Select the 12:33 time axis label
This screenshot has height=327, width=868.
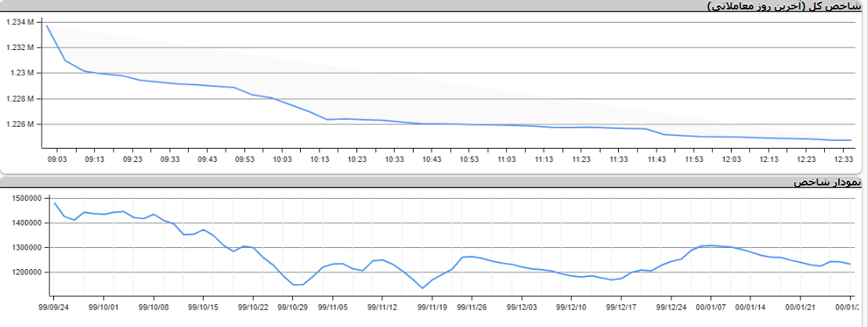coord(844,159)
